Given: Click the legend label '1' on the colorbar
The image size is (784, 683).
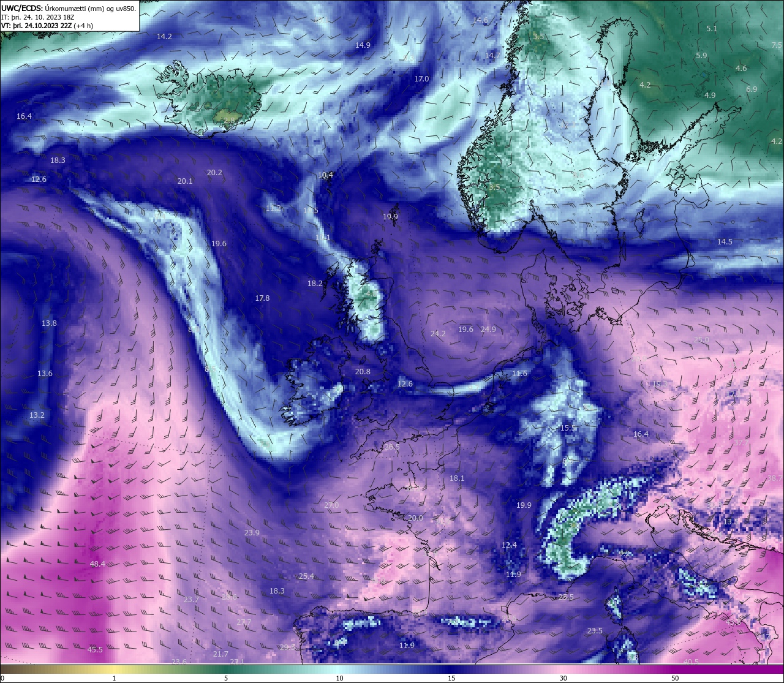Looking at the screenshot, I should coord(115,678).
